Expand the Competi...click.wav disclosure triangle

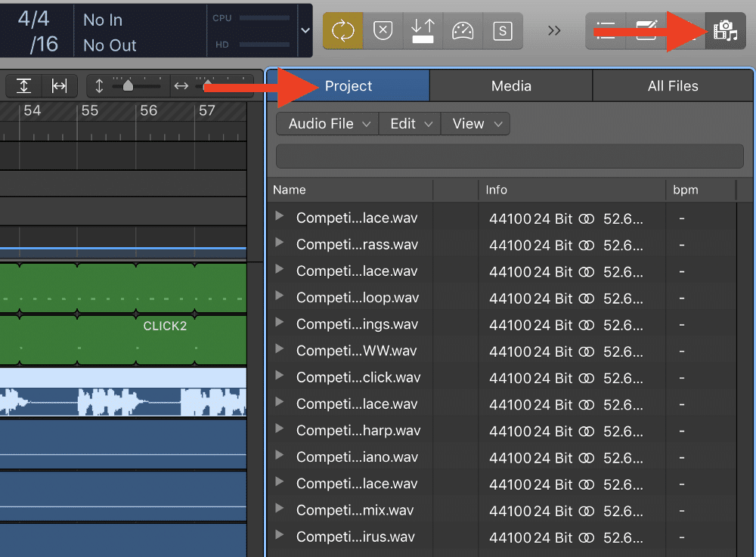279,375
